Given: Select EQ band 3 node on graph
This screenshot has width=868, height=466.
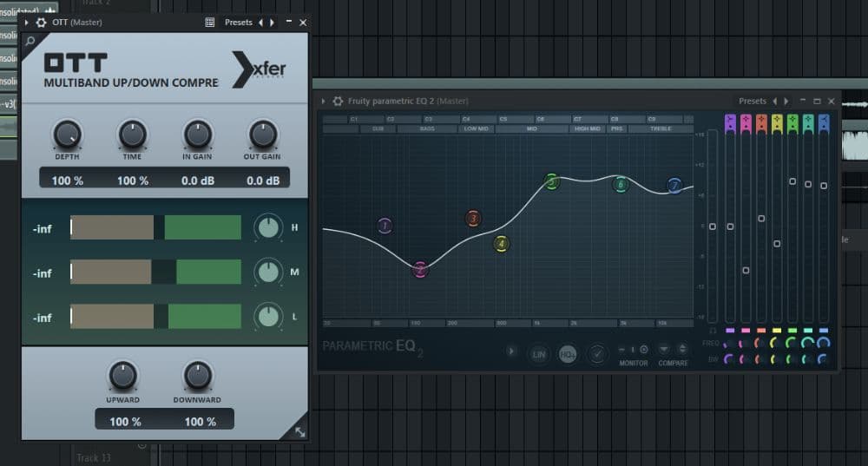Looking at the screenshot, I should coord(473,219).
